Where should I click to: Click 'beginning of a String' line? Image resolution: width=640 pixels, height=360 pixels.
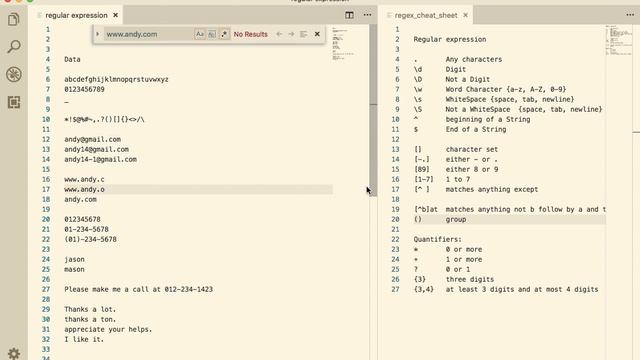point(472,119)
